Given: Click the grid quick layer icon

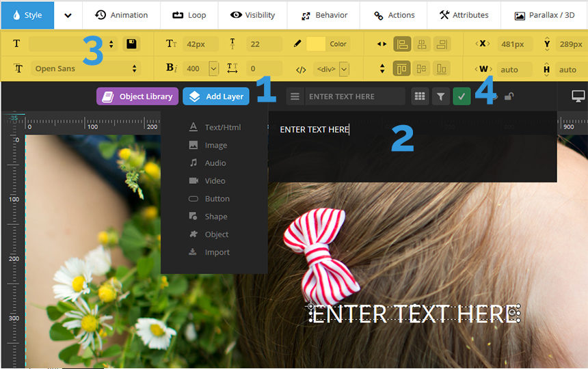Looking at the screenshot, I should pos(420,96).
